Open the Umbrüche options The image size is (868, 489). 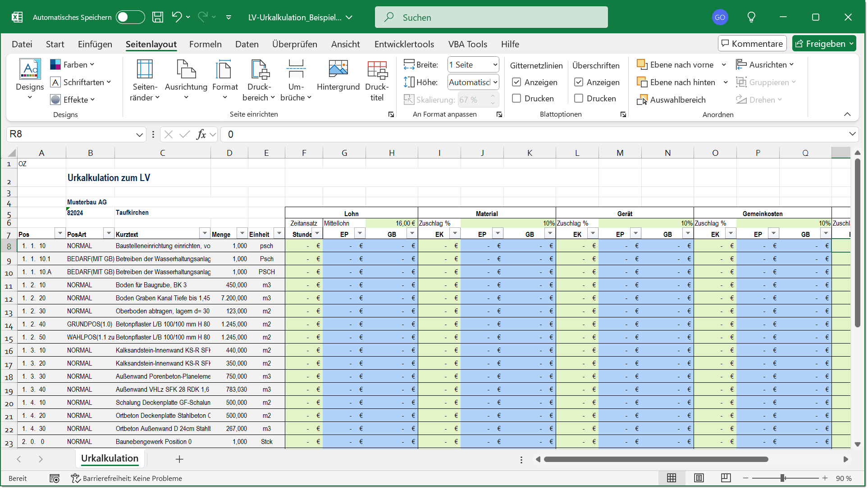[296, 81]
